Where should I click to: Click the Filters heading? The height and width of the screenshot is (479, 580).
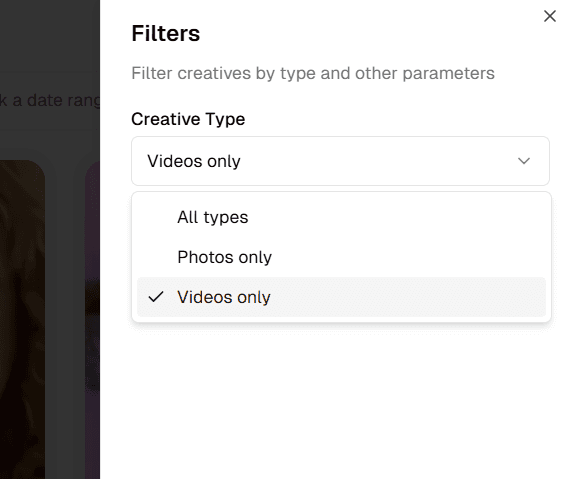click(166, 33)
